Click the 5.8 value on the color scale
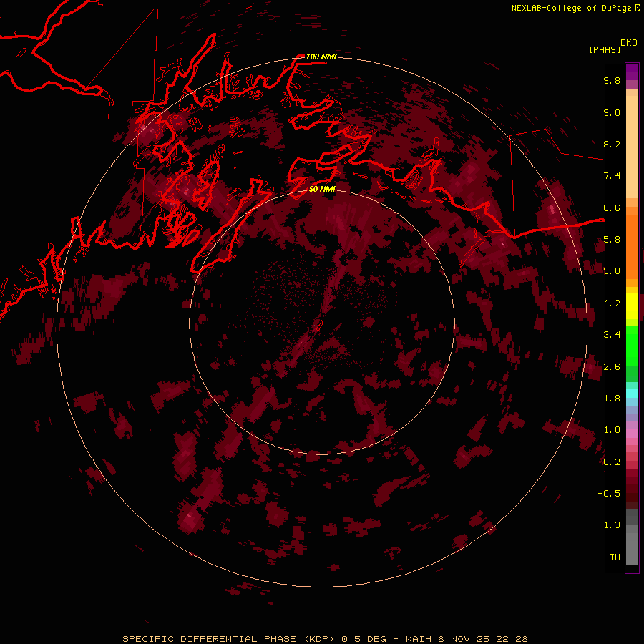This screenshot has width=644, height=644. coord(612,240)
